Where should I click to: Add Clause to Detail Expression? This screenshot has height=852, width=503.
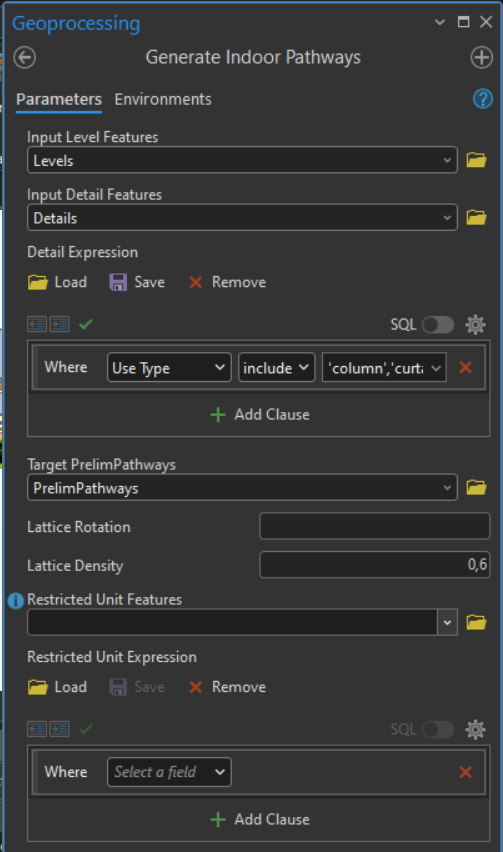coord(260,415)
